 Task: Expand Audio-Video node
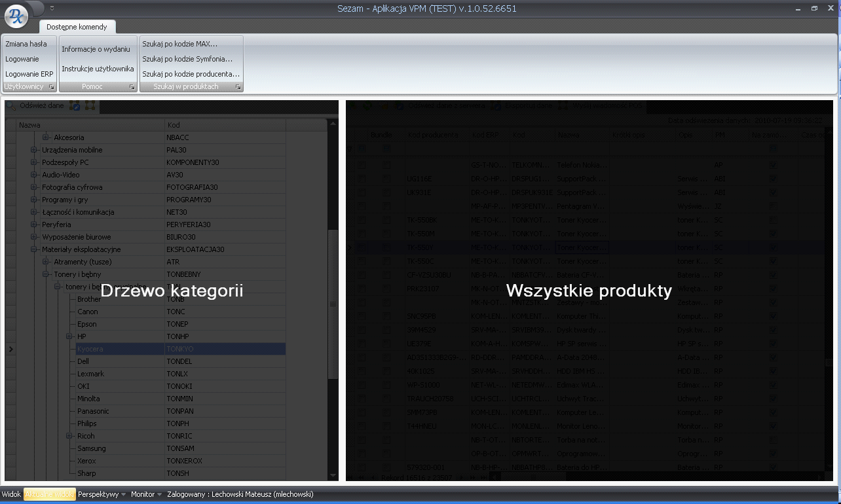coord(34,175)
